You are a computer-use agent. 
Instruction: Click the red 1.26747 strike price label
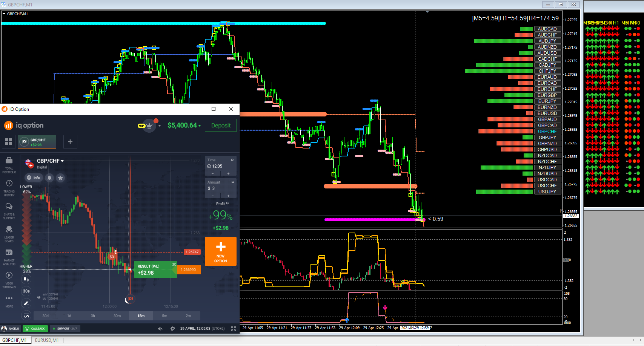click(x=192, y=252)
